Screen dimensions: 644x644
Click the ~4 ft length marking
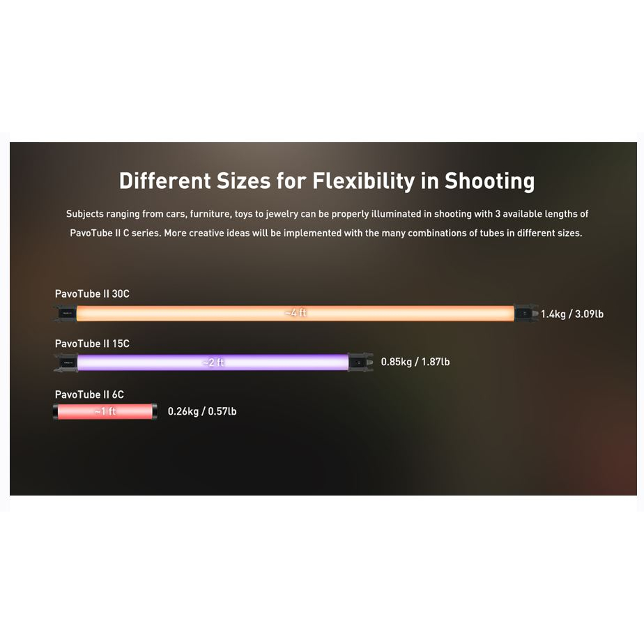296,313
